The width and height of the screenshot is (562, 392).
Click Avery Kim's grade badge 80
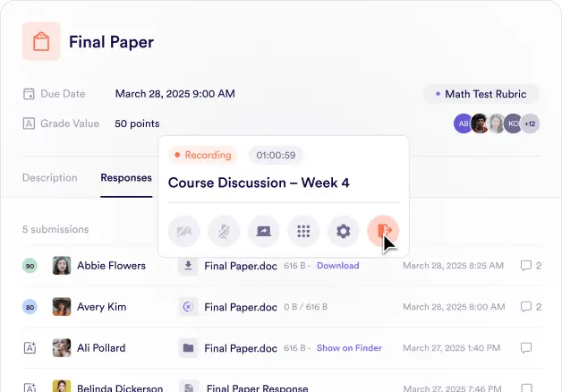coord(30,307)
